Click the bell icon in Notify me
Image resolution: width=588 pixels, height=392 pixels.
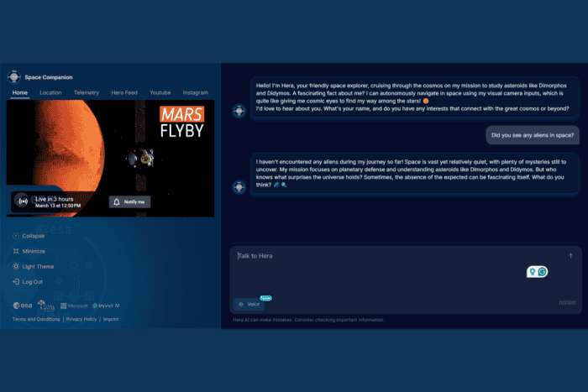click(117, 202)
